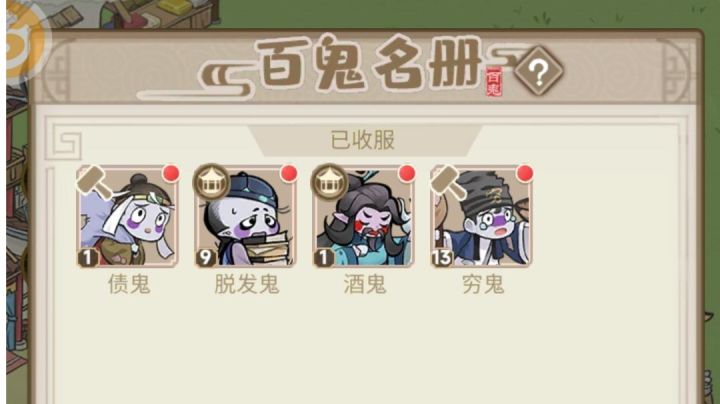Tap the hammer icon on 穷鬼 card
Image resolution: width=720 pixels, height=404 pixels.
click(448, 182)
